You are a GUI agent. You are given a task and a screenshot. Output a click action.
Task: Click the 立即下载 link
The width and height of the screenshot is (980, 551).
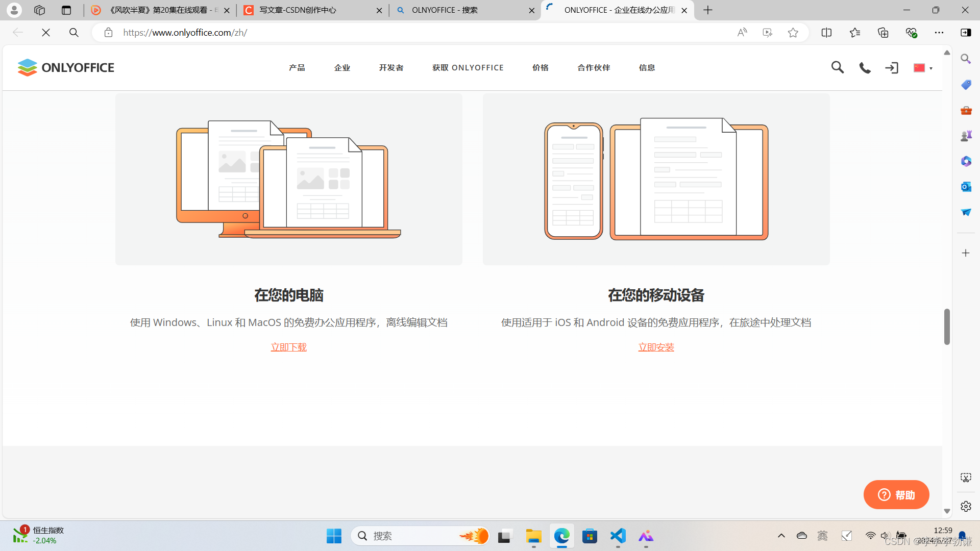(289, 347)
